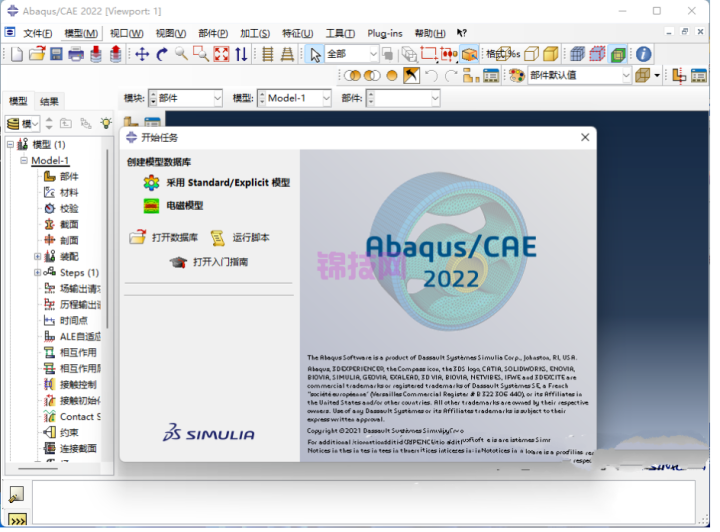The width and height of the screenshot is (720, 532).
Task: Select 连接截面 in the model tree
Action: (78, 448)
